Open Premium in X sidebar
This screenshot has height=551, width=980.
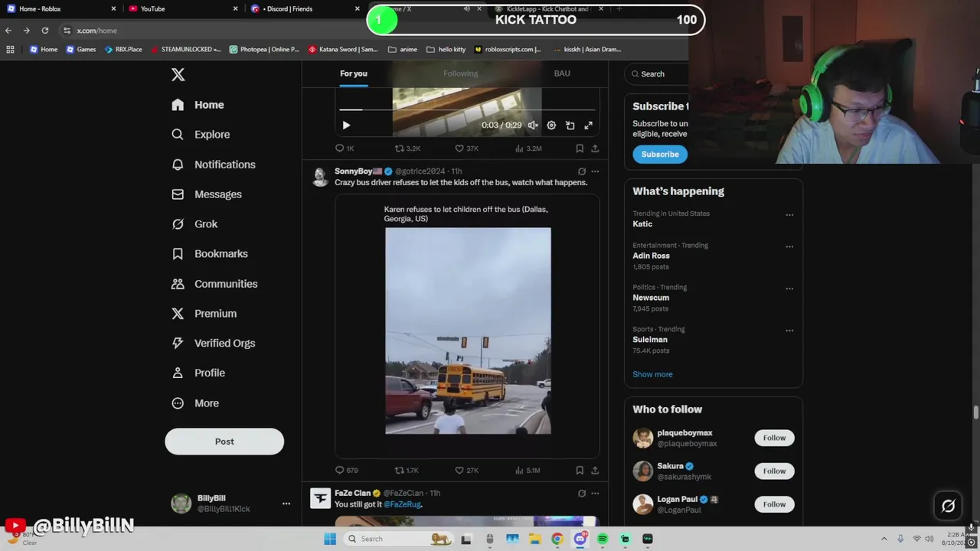204,314
